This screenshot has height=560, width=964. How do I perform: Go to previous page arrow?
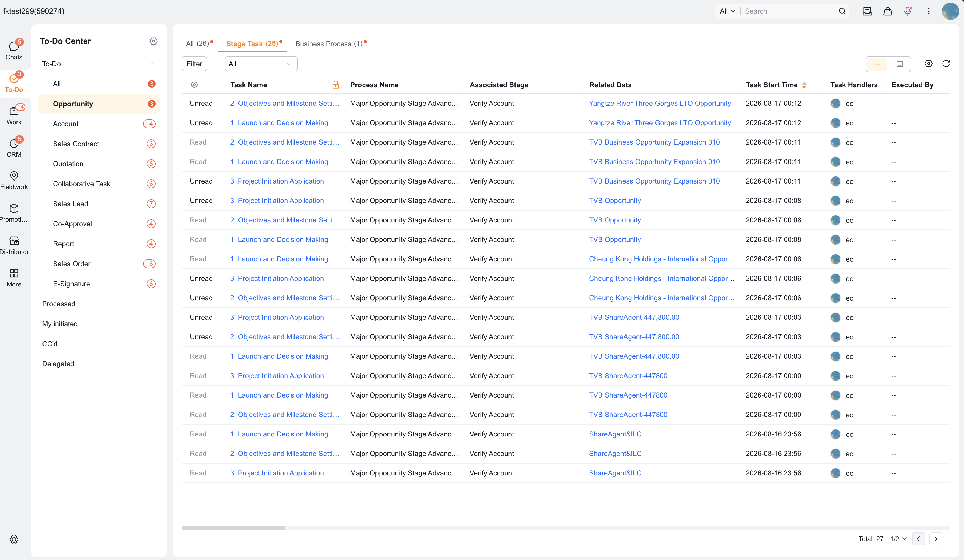(x=919, y=539)
